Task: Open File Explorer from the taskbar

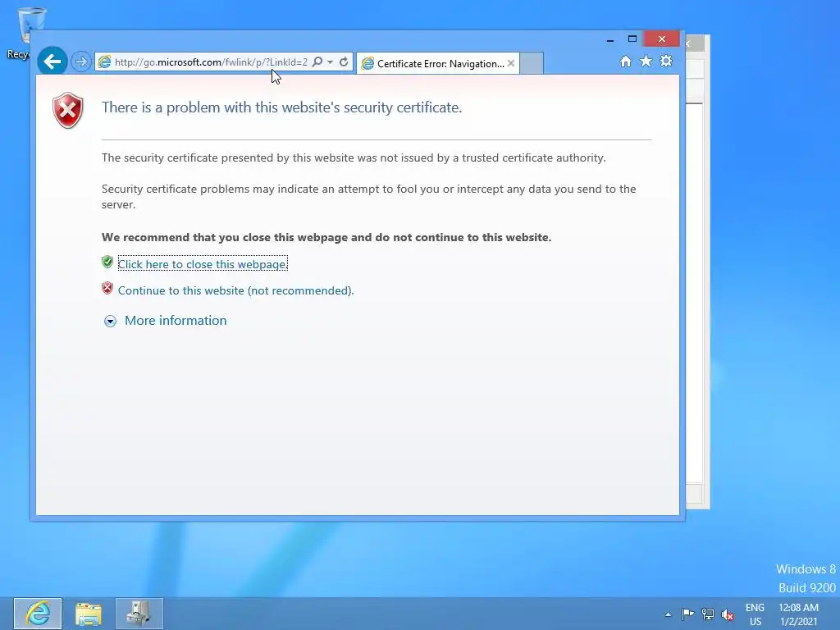Action: coord(89,614)
